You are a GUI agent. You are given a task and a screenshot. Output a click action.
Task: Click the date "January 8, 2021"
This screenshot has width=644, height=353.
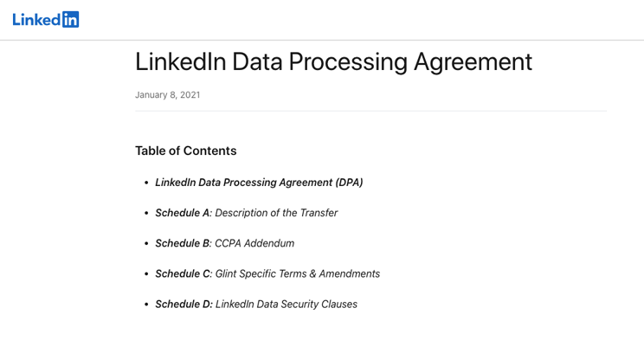pos(168,95)
